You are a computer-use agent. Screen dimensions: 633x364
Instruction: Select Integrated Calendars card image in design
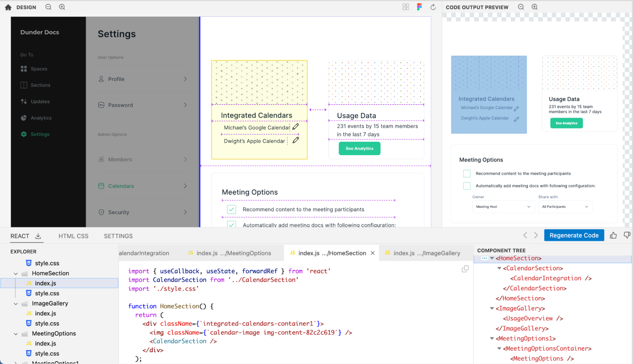(259, 82)
